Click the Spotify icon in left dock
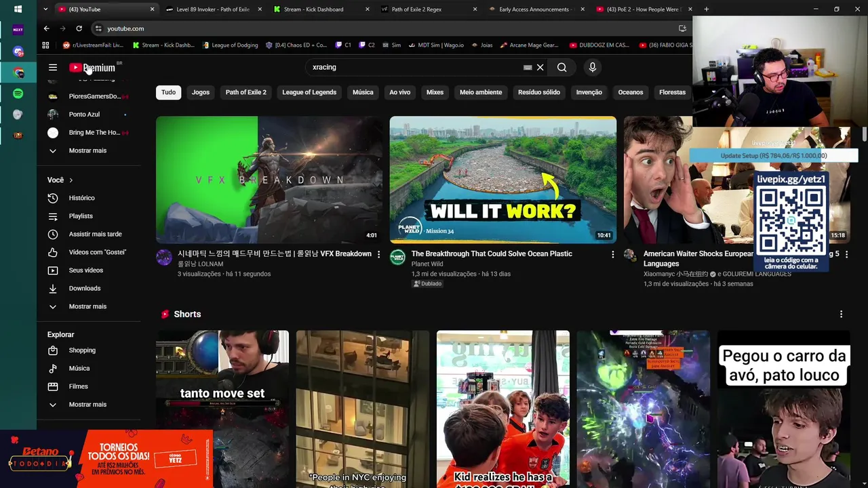 point(18,94)
